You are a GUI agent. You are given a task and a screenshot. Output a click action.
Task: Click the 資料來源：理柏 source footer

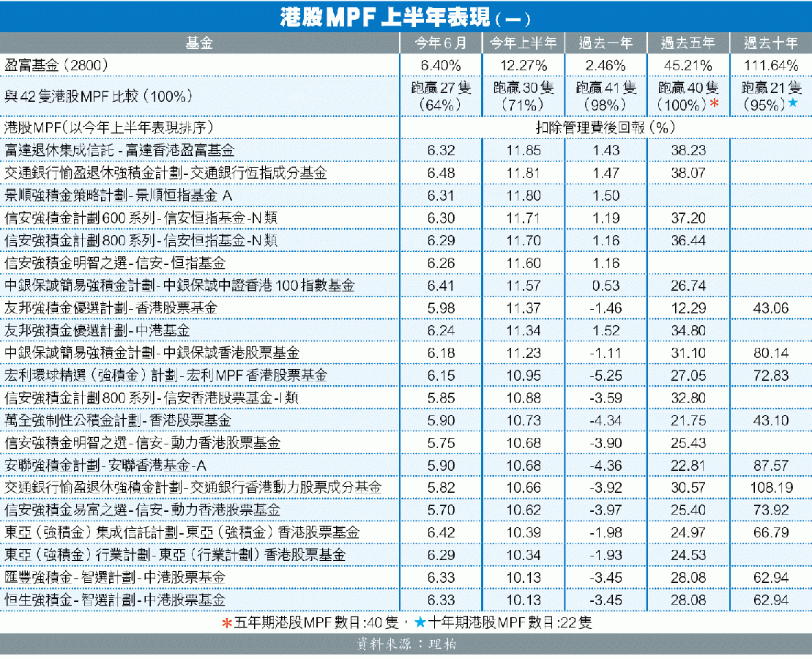[x=406, y=645]
